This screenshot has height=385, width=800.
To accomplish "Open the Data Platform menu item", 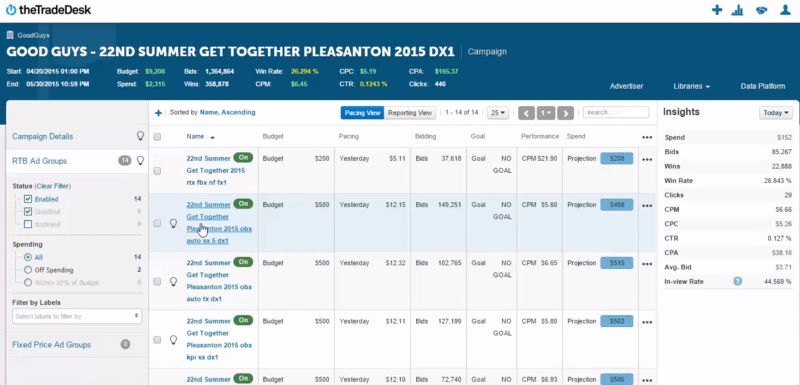I will [763, 86].
